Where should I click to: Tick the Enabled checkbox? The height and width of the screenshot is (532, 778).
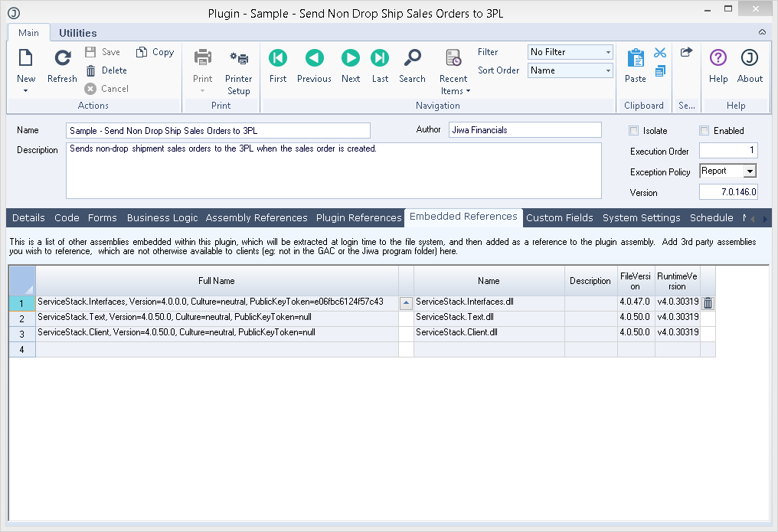(704, 131)
